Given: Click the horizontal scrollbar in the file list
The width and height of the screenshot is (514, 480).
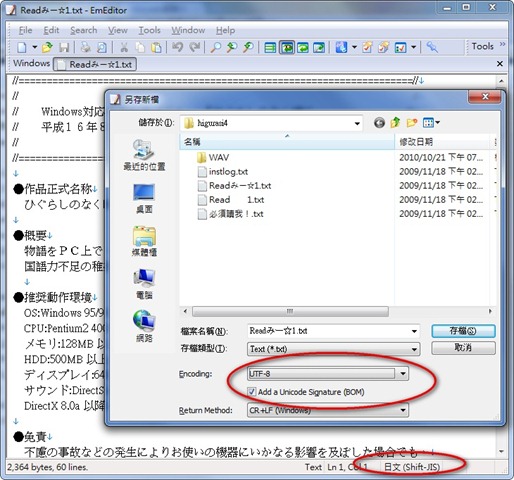Looking at the screenshot, I should [290, 311].
